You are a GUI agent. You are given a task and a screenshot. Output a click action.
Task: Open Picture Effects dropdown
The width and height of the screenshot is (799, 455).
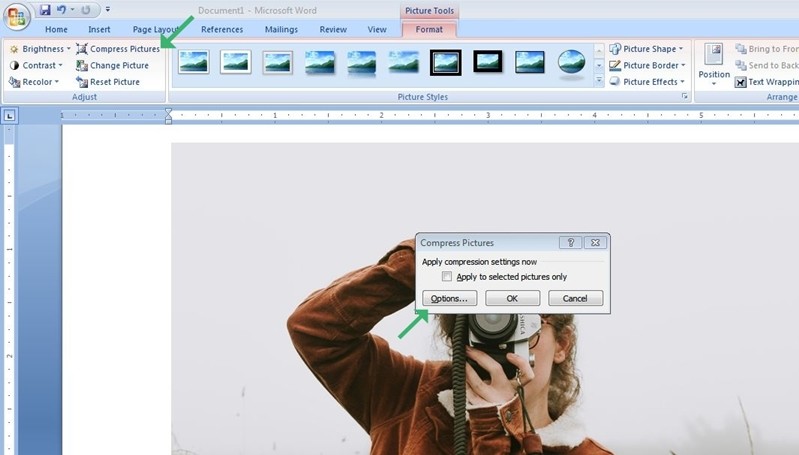coord(647,82)
